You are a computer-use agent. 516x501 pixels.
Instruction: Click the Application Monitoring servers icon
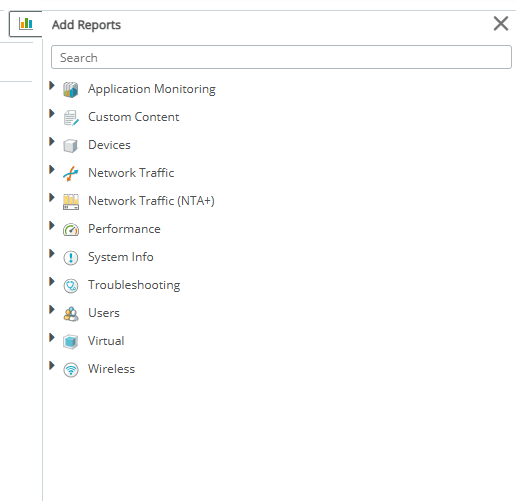(x=71, y=90)
